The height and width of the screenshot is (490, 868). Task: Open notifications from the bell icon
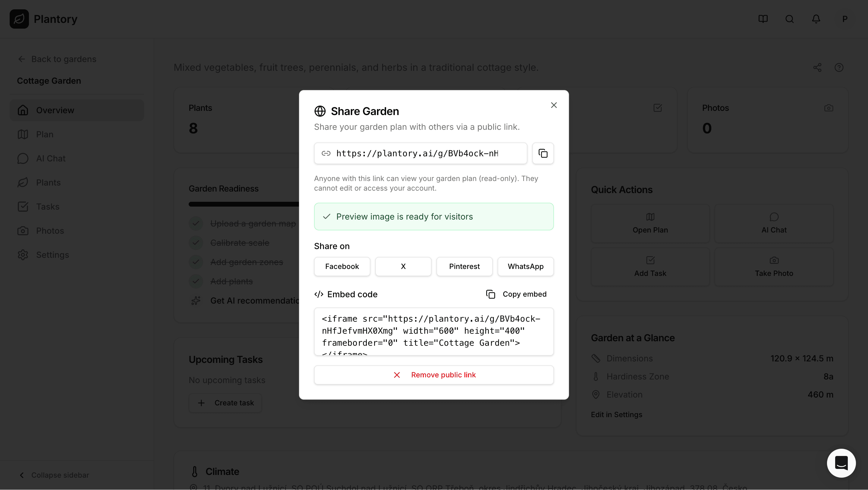pyautogui.click(x=816, y=19)
